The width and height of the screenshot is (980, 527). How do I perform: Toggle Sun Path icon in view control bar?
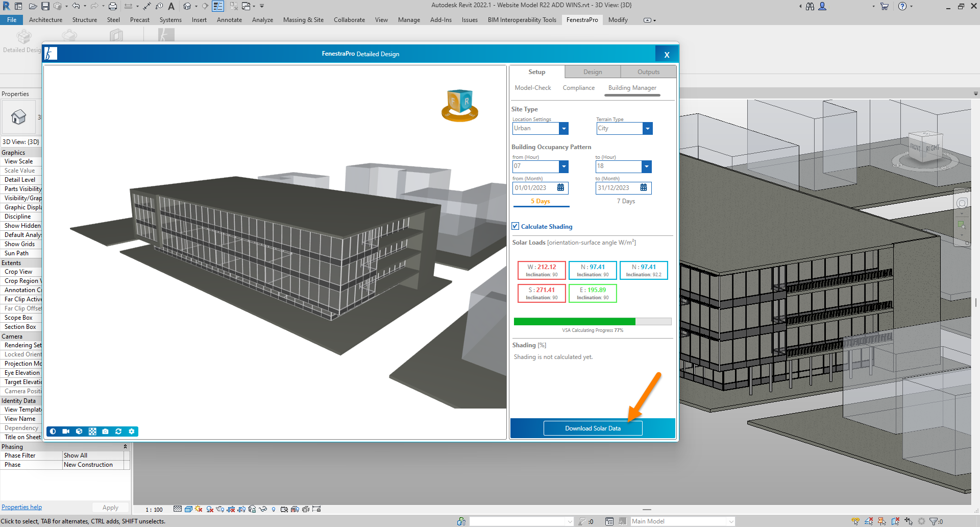point(199,509)
